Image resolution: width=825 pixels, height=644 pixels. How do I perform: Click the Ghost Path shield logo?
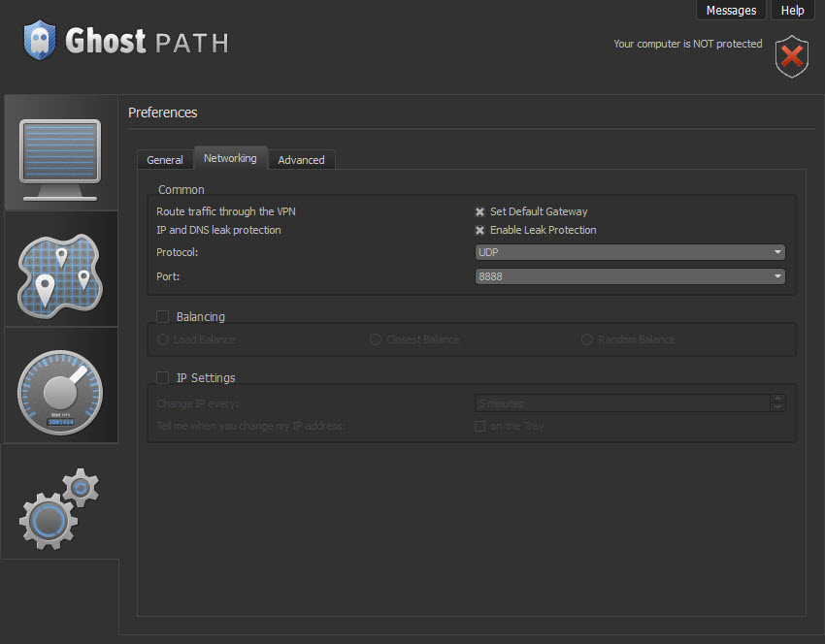tap(40, 41)
